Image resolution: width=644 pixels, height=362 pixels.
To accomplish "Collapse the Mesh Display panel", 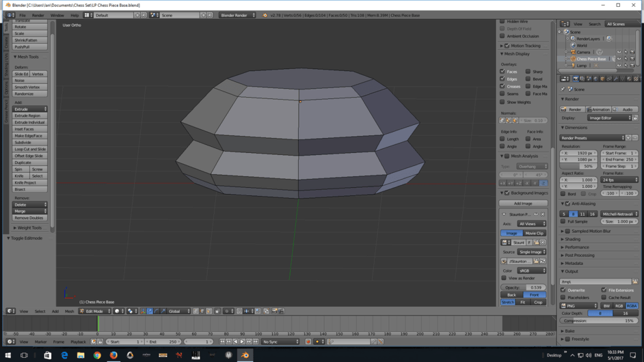I will pyautogui.click(x=502, y=54).
